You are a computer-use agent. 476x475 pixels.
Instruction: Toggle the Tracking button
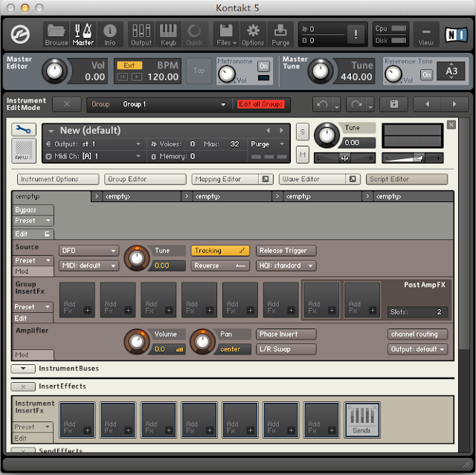(220, 251)
